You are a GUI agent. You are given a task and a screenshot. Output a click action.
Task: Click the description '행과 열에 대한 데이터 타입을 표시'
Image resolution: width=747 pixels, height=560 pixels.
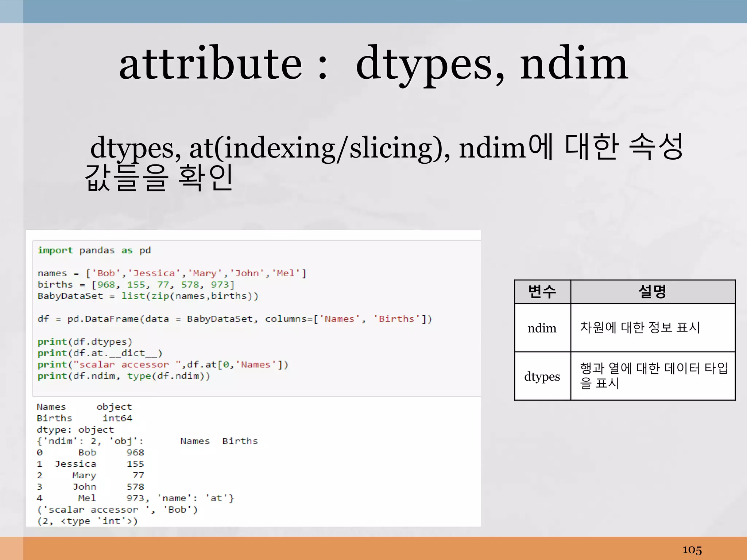pyautogui.click(x=654, y=376)
